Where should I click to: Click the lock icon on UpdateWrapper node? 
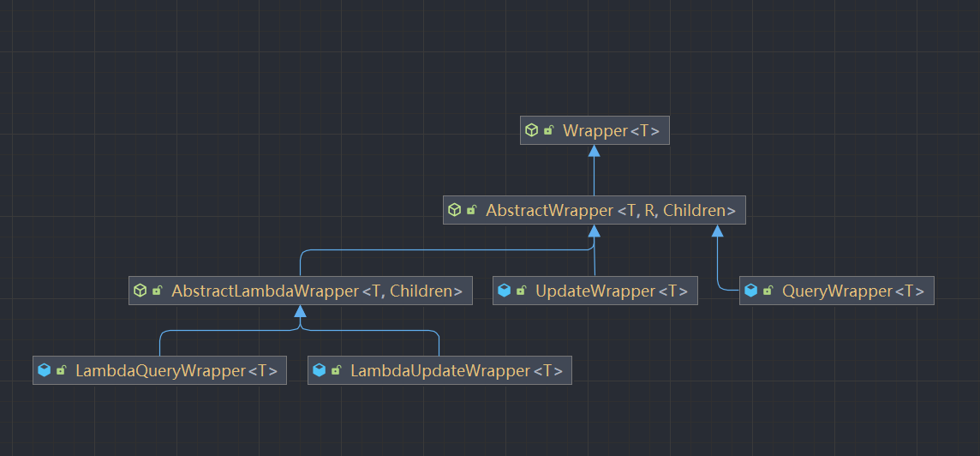coord(521,291)
